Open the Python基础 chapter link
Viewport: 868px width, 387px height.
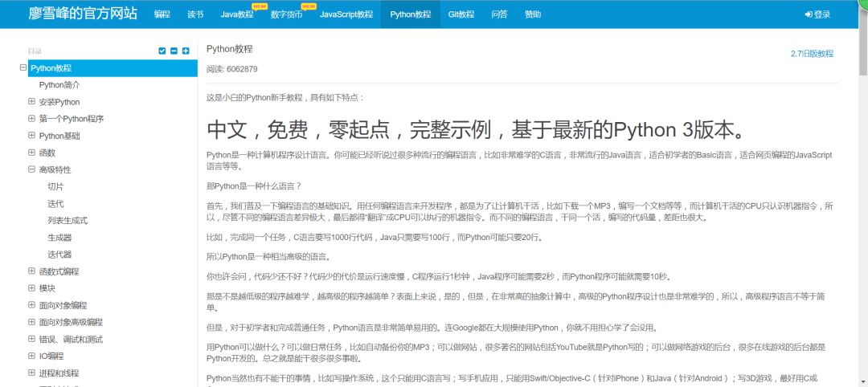[59, 136]
